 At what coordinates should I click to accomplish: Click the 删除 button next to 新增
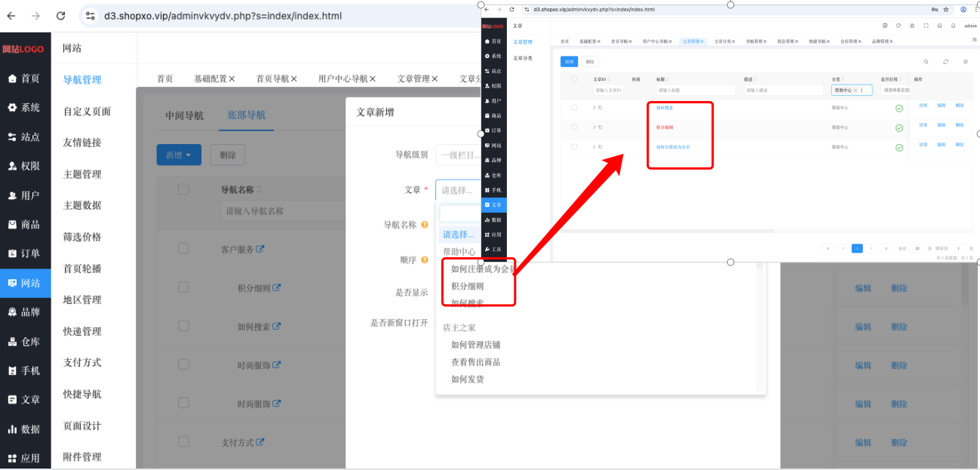228,155
